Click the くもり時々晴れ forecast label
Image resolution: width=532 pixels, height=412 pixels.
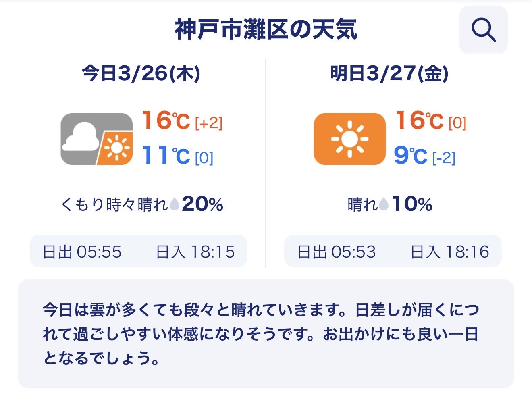[x=114, y=205]
